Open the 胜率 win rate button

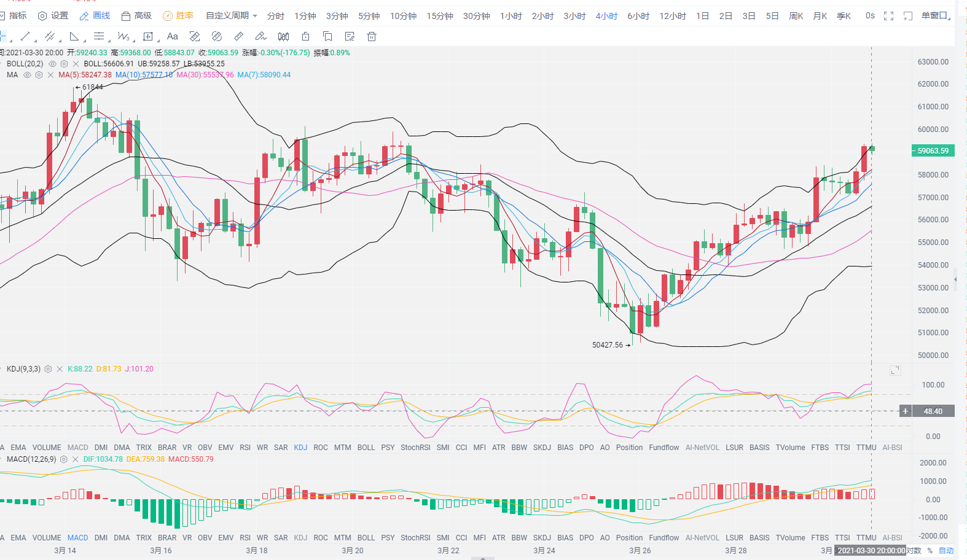[178, 15]
